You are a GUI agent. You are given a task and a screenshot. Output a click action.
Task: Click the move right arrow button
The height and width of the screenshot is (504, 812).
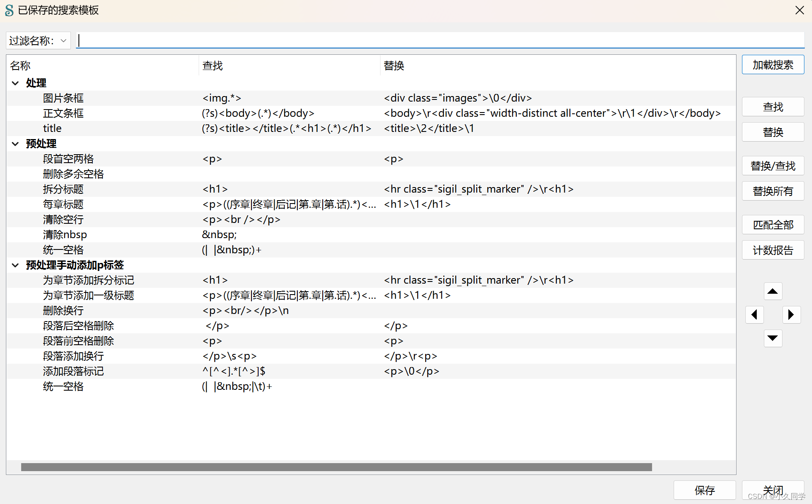[791, 314]
